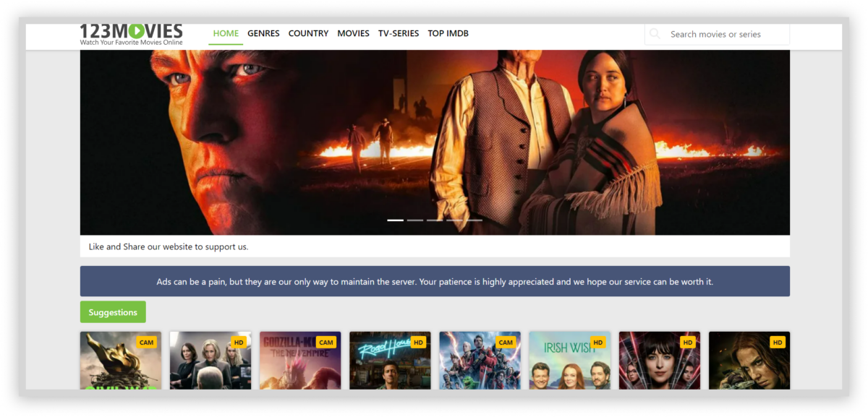Click the search magnifier icon

[655, 34]
